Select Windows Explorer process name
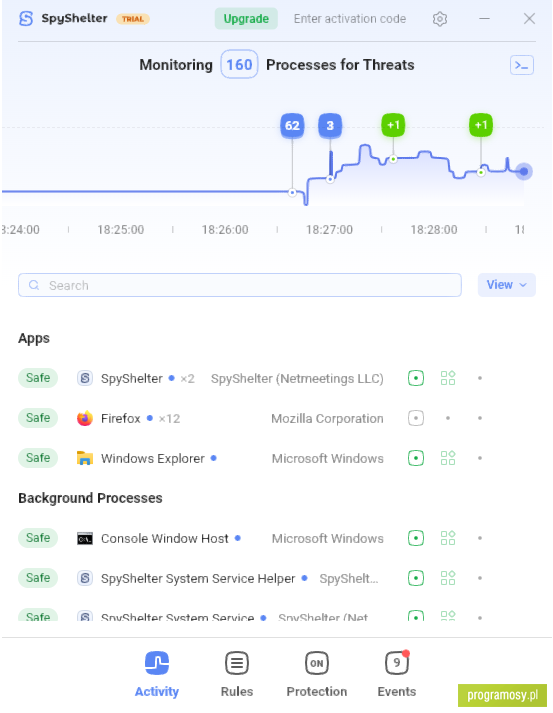Screen dimensions: 553x713 (x=153, y=458)
